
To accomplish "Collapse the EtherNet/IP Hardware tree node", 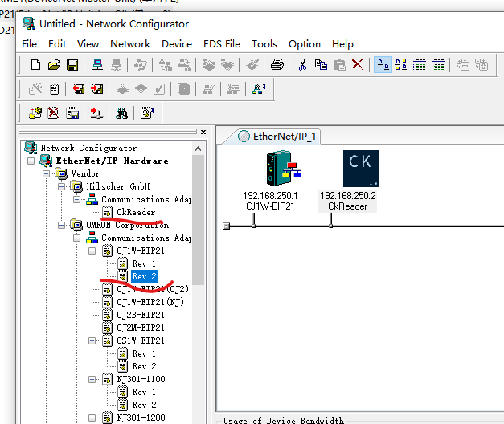I will tap(31, 161).
